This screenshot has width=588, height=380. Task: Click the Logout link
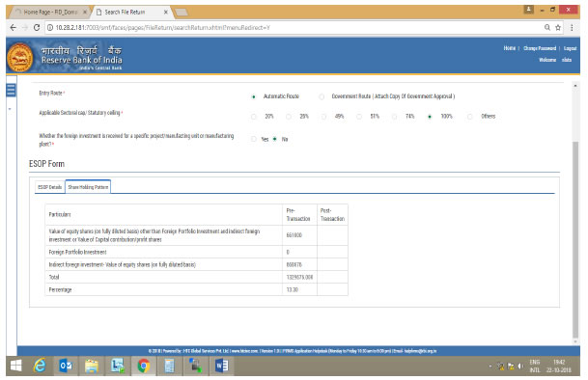(x=570, y=48)
